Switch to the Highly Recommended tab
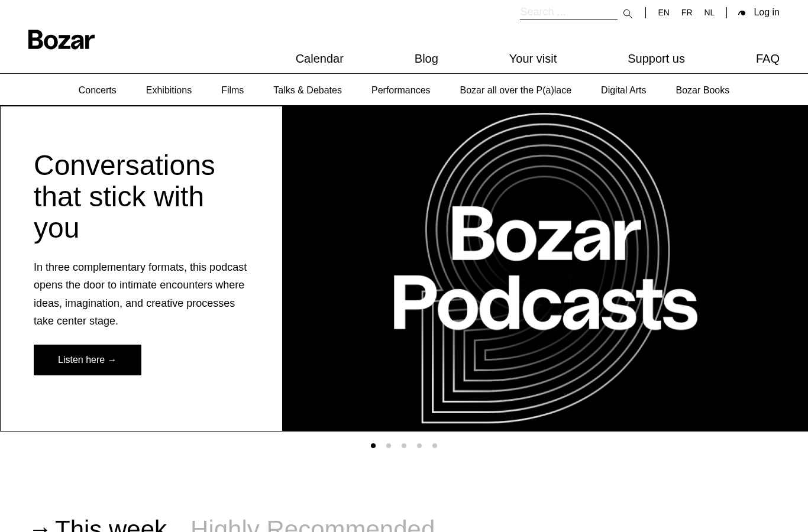This screenshot has width=808, height=532. tap(312, 525)
